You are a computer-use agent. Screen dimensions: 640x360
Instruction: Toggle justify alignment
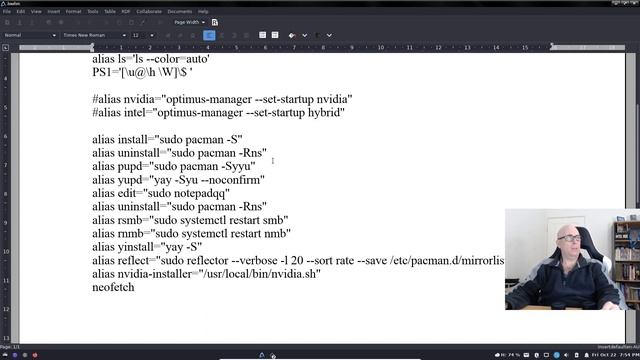click(246, 36)
